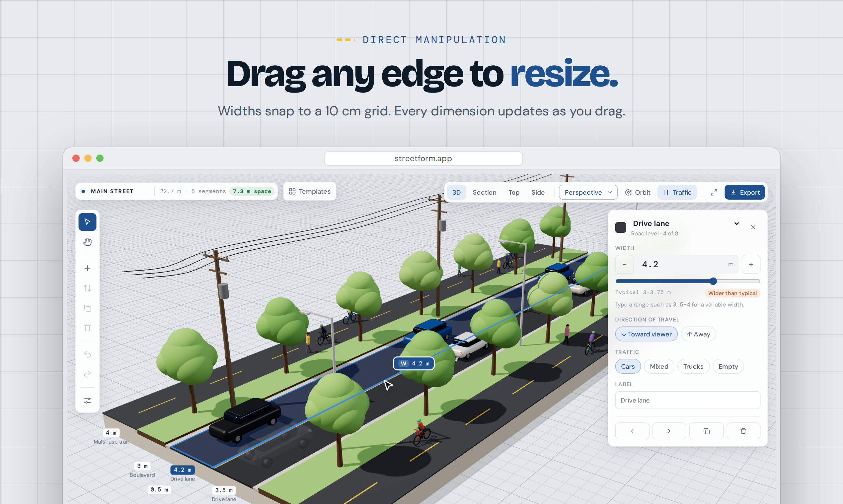Screen dimensions: 843x504
Task: Toggle Orbit camera mode
Action: pyautogui.click(x=638, y=192)
